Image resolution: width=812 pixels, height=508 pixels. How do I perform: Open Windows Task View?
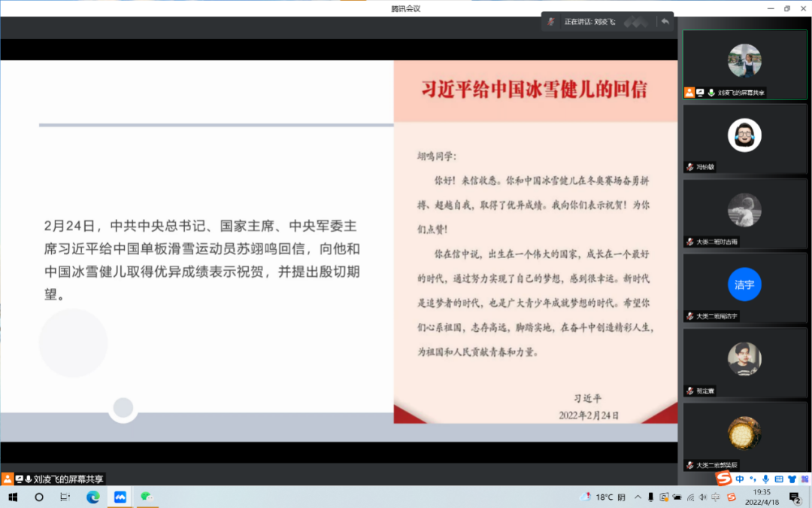coord(65,497)
